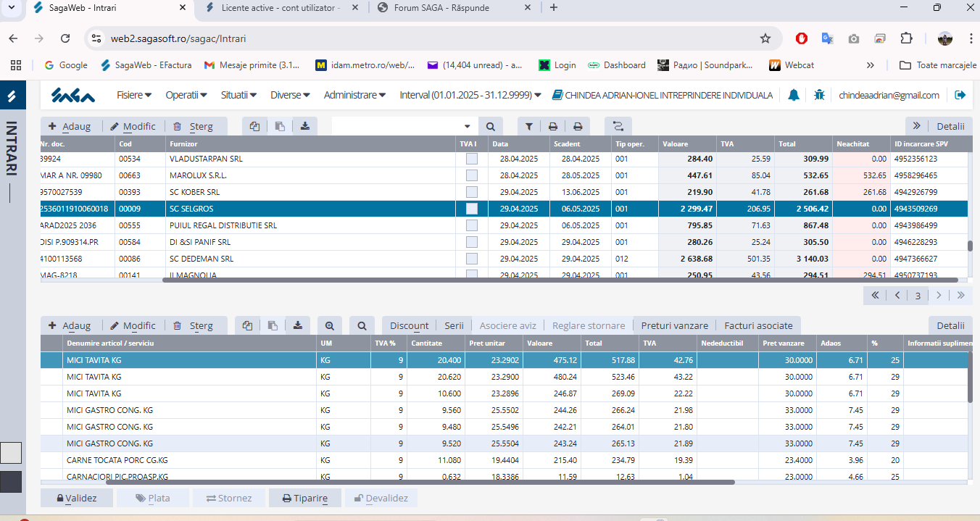The image size is (980, 521).
Task: Expand the upper toolbar search combo box arrow
Action: click(467, 126)
